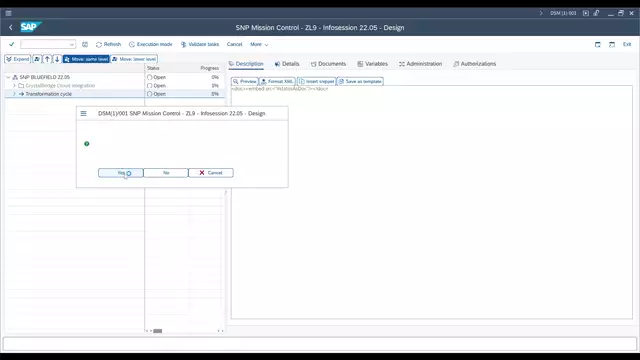Screen dimensions: 640x360
Task: Run Validate tasks
Action: [x=200, y=44]
